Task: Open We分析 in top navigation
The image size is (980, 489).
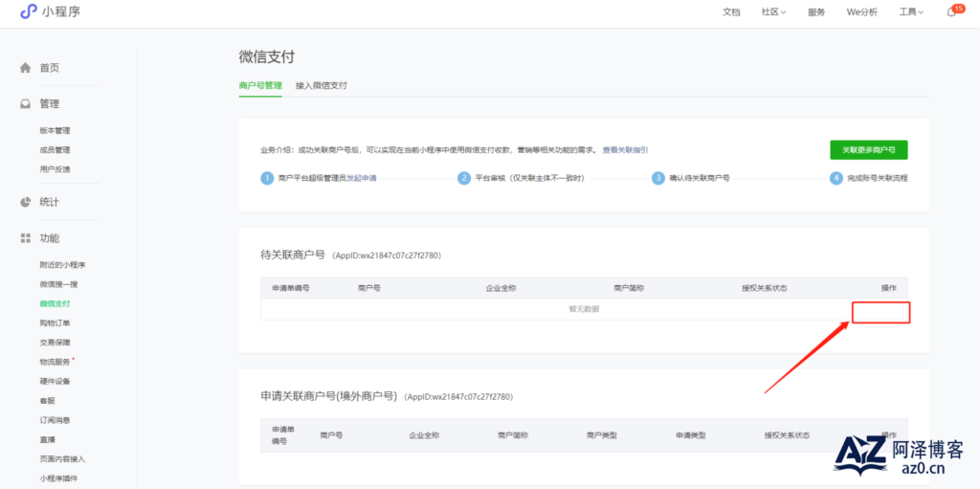Action: click(x=862, y=11)
